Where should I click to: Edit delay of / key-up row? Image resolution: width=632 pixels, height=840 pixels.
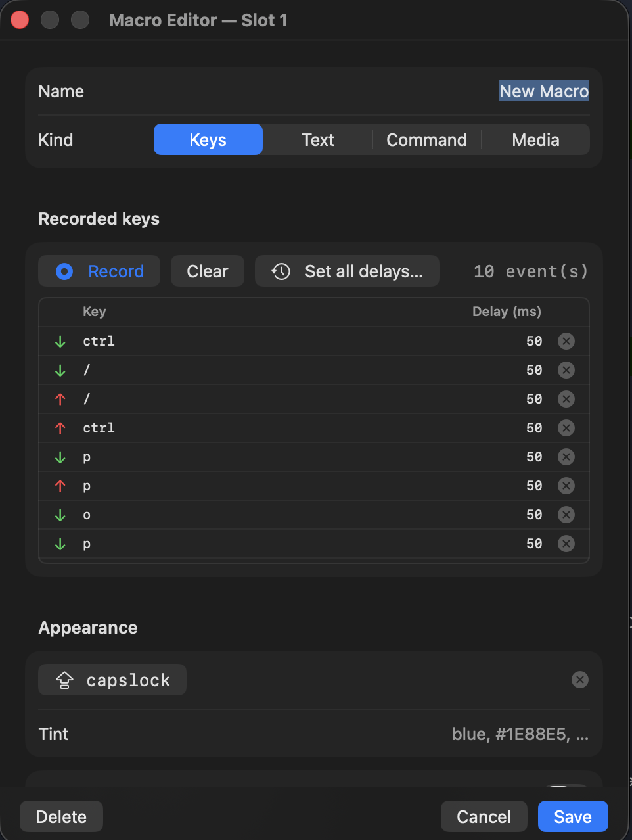[534, 399]
